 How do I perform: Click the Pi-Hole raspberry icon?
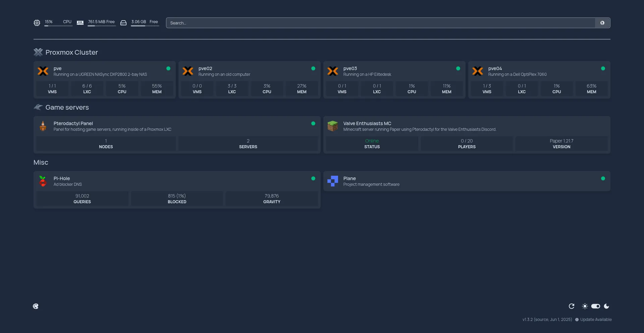pos(43,181)
